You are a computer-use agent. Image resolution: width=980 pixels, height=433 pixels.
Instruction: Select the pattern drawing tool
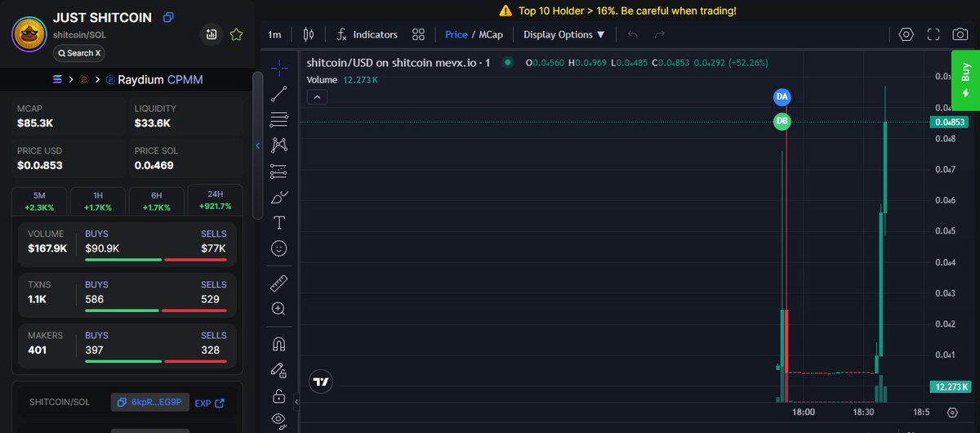pos(279,145)
